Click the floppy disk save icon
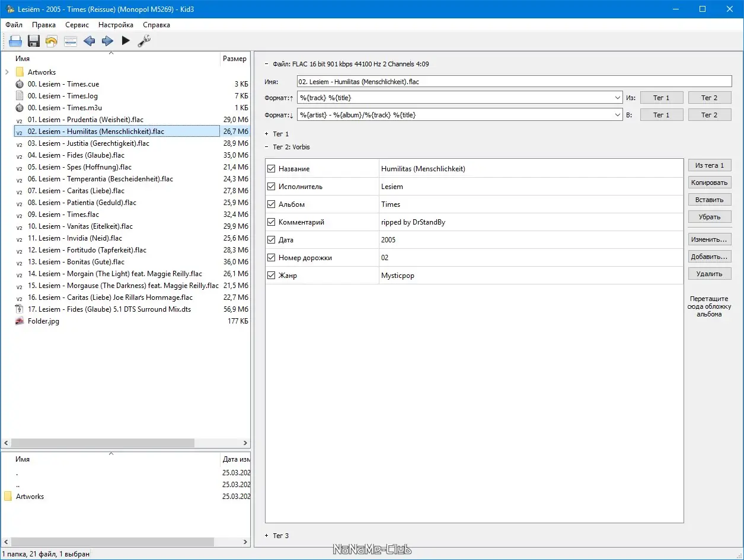The width and height of the screenshot is (744, 560). [34, 41]
